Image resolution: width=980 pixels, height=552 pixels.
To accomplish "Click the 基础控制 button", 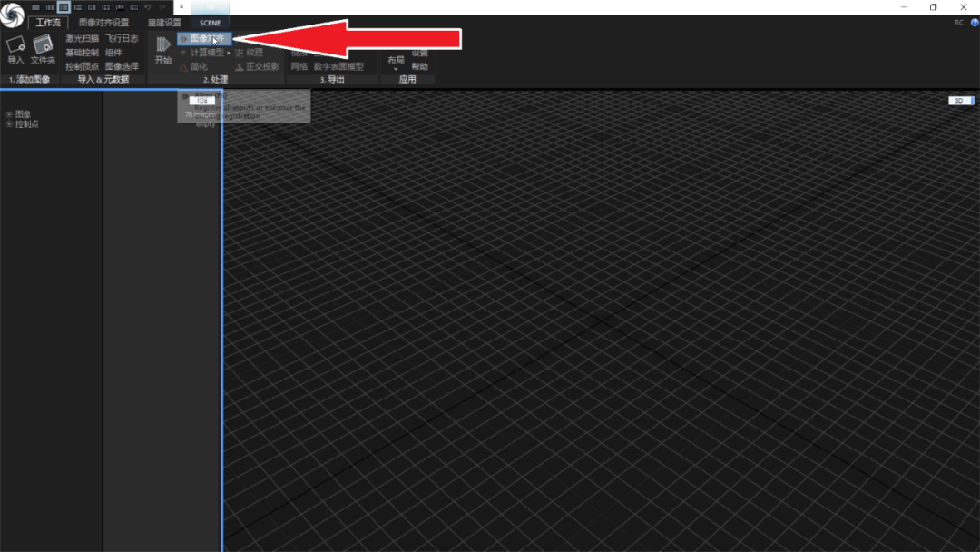I will [82, 53].
